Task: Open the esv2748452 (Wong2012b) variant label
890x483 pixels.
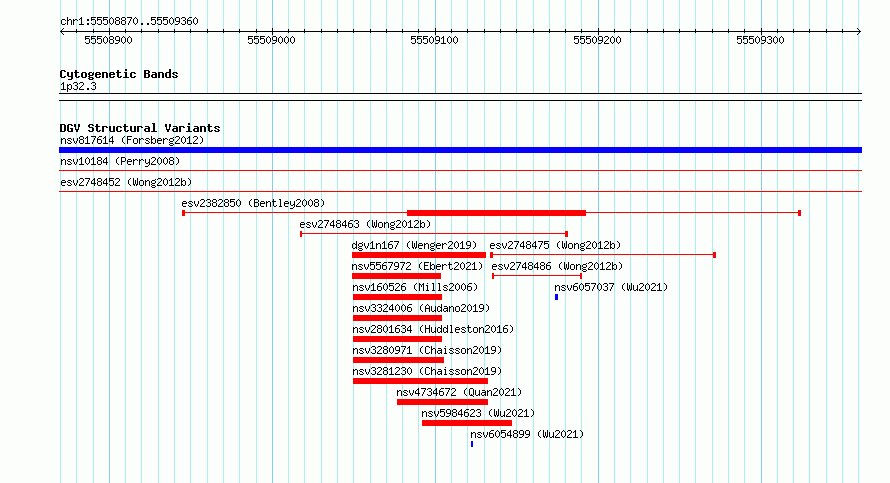Action: (126, 182)
